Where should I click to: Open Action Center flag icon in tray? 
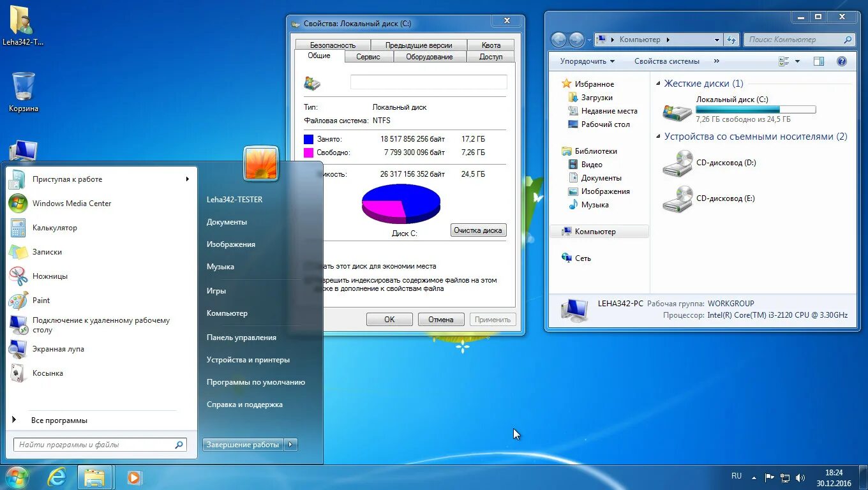[770, 477]
